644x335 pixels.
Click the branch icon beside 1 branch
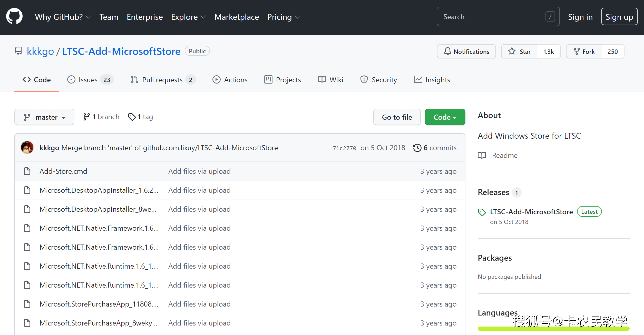86,117
